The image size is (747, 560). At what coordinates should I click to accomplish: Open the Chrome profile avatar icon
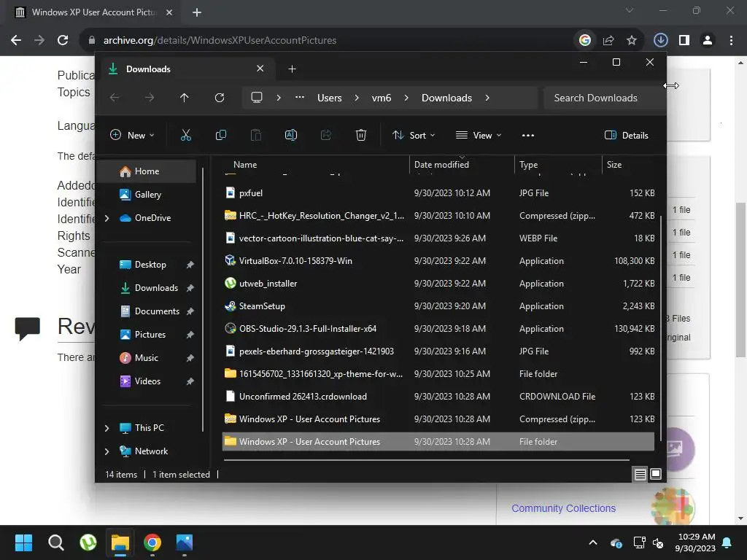(708, 41)
